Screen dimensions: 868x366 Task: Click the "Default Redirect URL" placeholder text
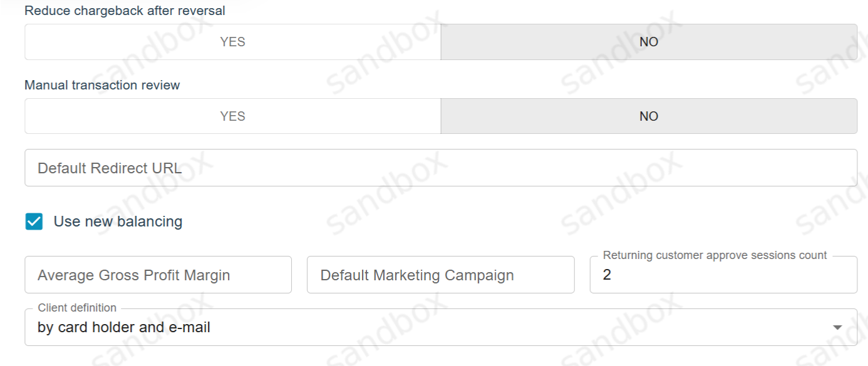(110, 168)
